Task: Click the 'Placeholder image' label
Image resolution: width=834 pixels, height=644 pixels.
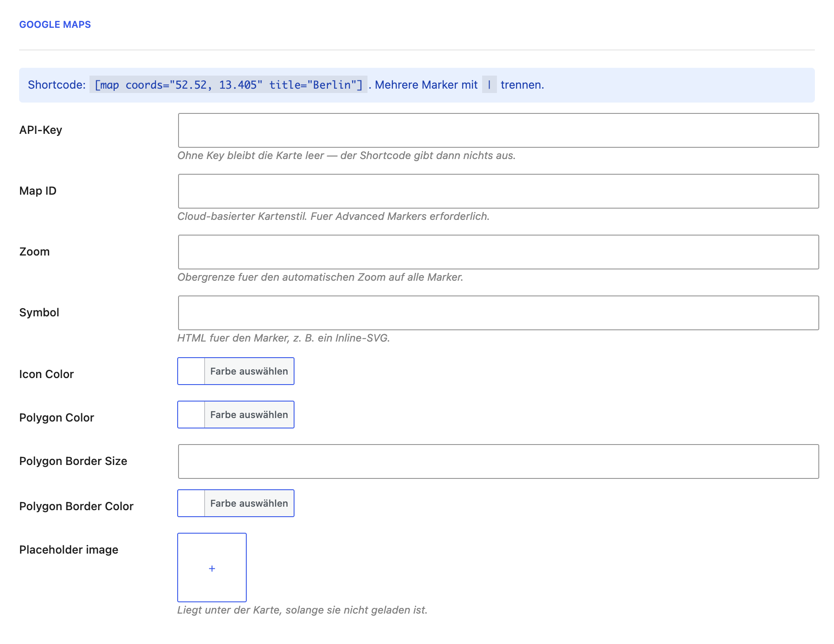Action: (69, 550)
